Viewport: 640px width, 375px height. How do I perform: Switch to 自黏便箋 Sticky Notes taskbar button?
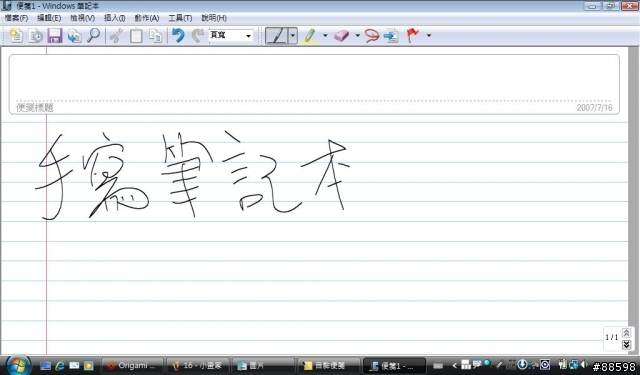[328, 366]
